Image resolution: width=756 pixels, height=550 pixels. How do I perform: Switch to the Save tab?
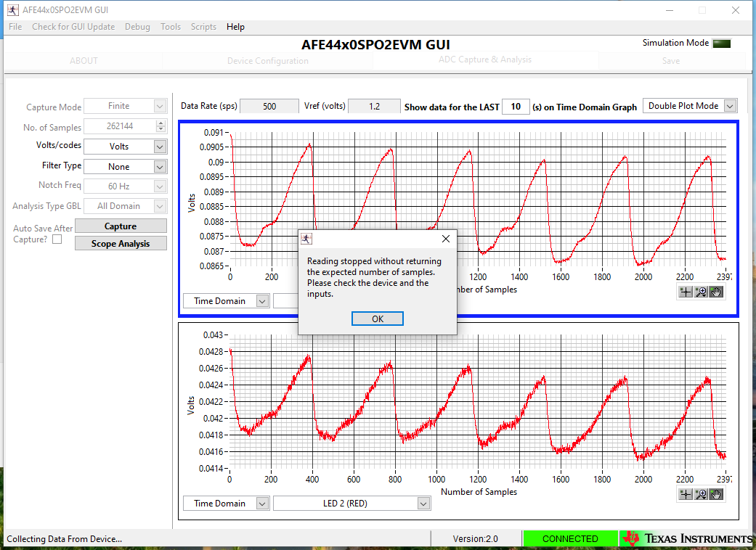(670, 61)
